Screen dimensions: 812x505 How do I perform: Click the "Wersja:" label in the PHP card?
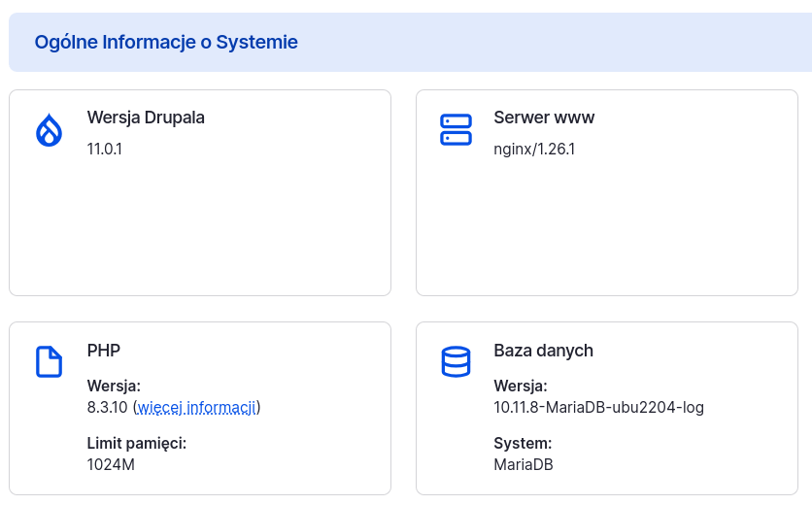pyautogui.click(x=114, y=386)
